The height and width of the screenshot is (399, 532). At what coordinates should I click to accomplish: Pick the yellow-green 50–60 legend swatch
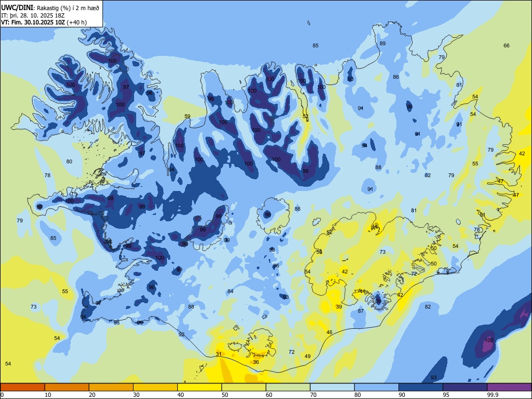pos(244,387)
